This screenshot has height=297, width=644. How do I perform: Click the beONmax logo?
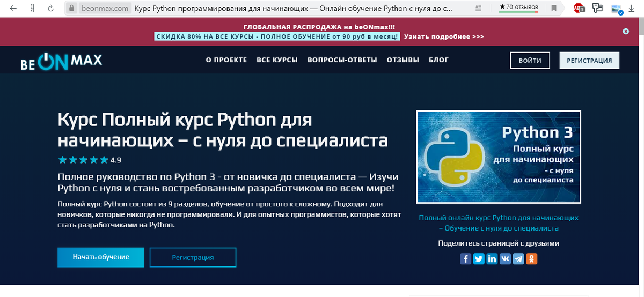point(61,62)
